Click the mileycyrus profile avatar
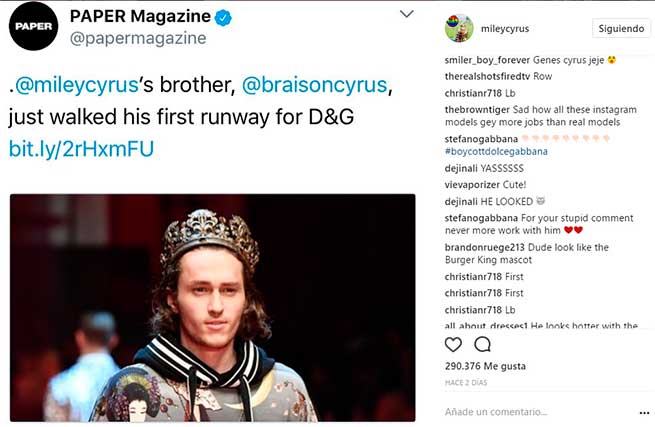The width and height of the screenshot is (655, 427). (x=459, y=28)
